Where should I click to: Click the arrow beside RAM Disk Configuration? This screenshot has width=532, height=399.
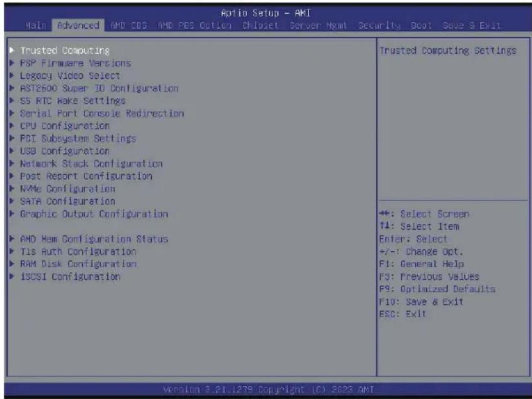(12, 263)
